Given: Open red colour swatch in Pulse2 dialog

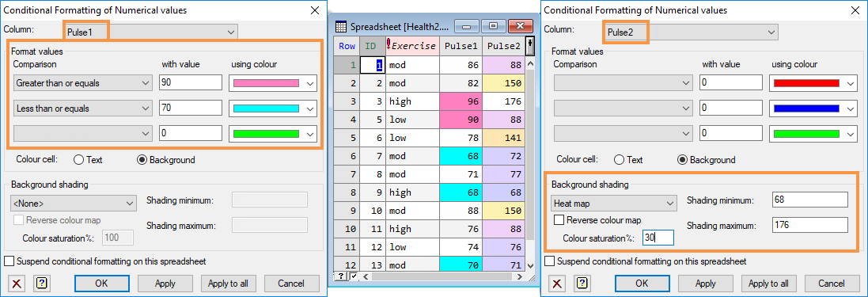Looking at the screenshot, I should [813, 83].
